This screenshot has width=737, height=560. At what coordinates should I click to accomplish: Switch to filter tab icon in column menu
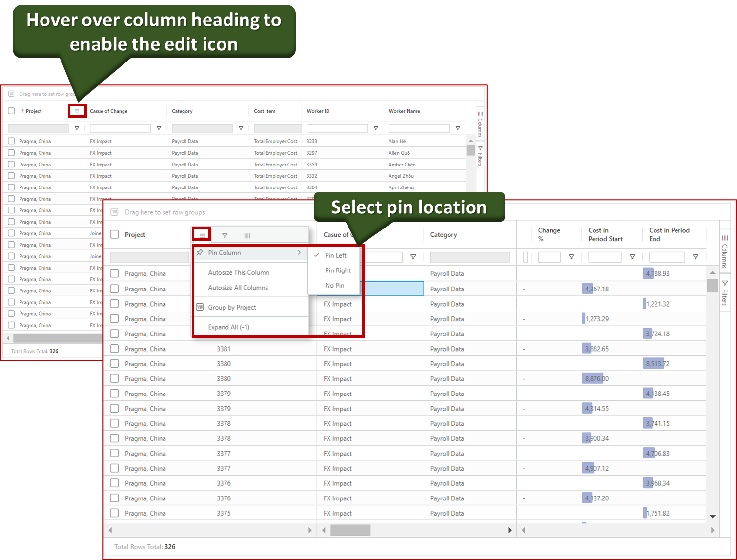click(x=225, y=235)
